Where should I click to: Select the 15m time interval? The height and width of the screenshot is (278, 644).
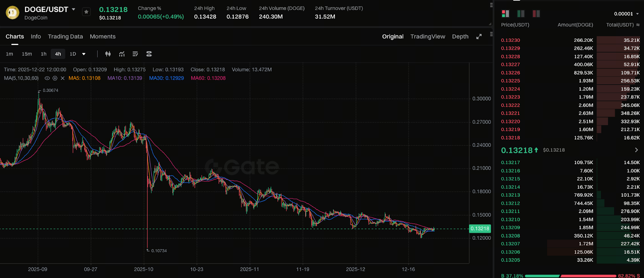[27, 54]
